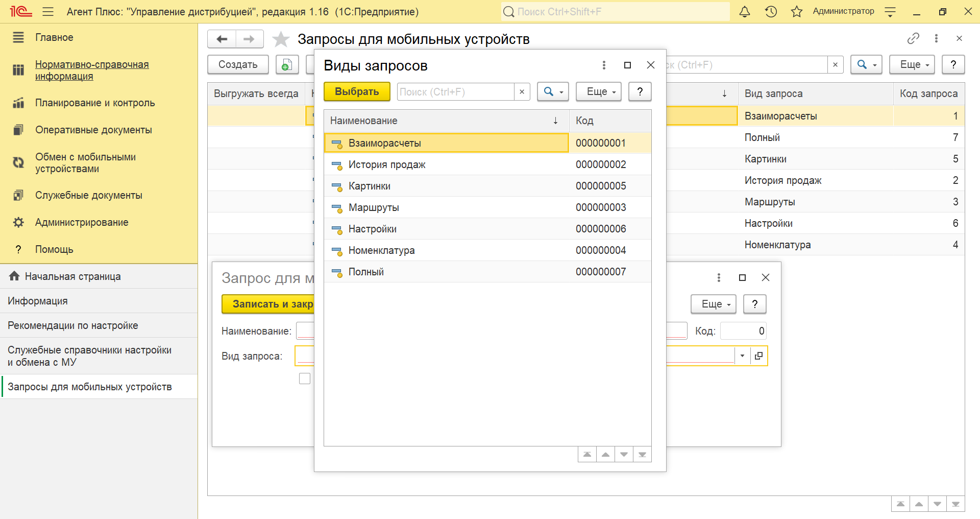Viewport: 980px width, 519px height.
Task: Open the main hamburger menu
Action: (48, 12)
